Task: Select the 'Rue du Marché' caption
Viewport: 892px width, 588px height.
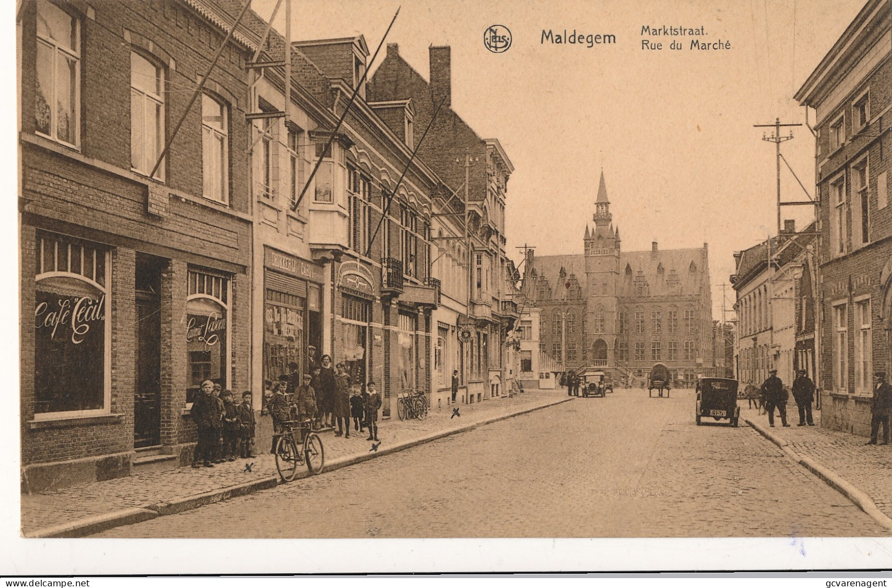Action: (x=686, y=45)
